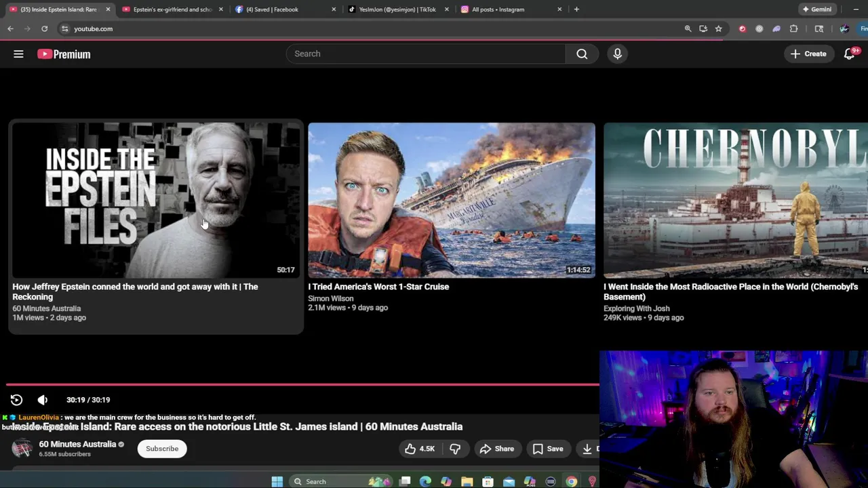Go to YouTube Premium home logo

click(x=64, y=54)
